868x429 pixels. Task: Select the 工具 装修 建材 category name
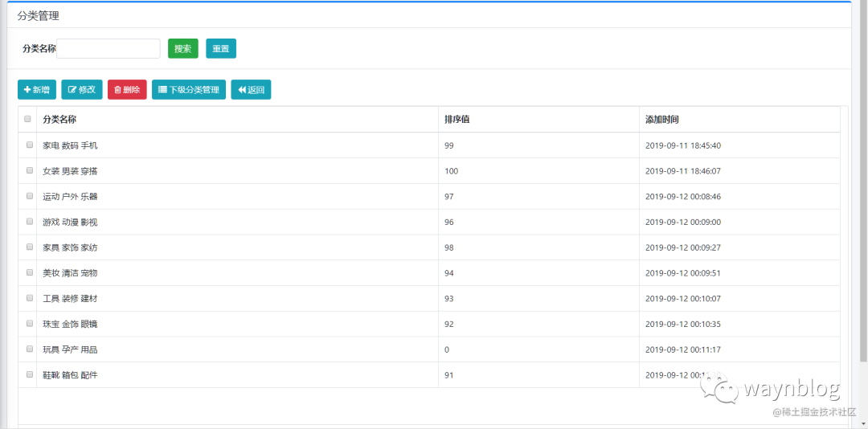point(70,298)
